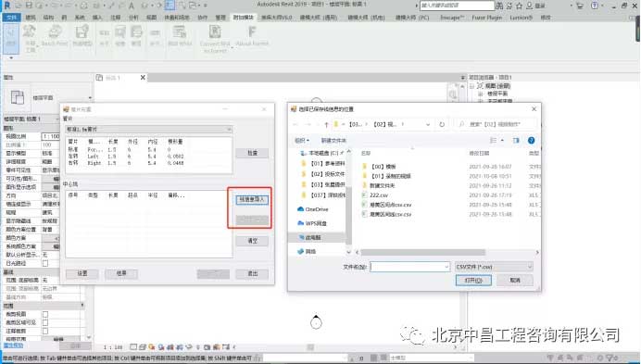Click the 清空 button in plugin dialog
The width and height of the screenshot is (641, 364).
click(x=252, y=241)
